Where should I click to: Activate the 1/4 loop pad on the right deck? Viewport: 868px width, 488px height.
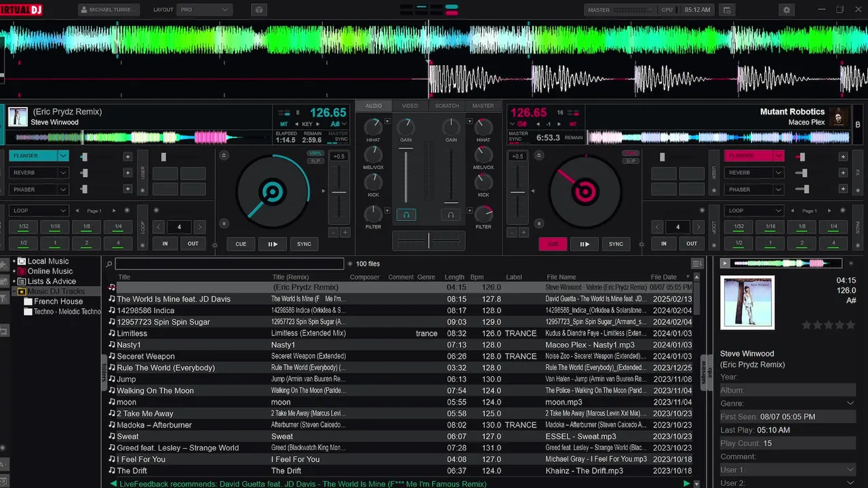pos(833,226)
